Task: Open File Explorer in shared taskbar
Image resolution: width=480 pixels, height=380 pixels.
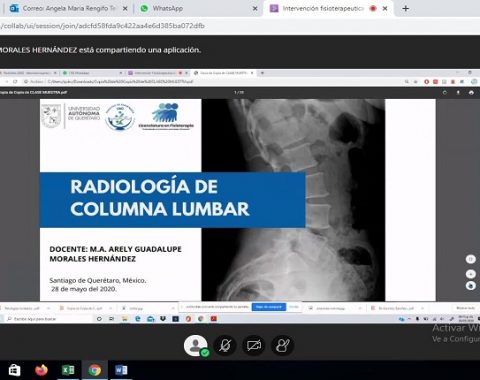Action: 124,319
